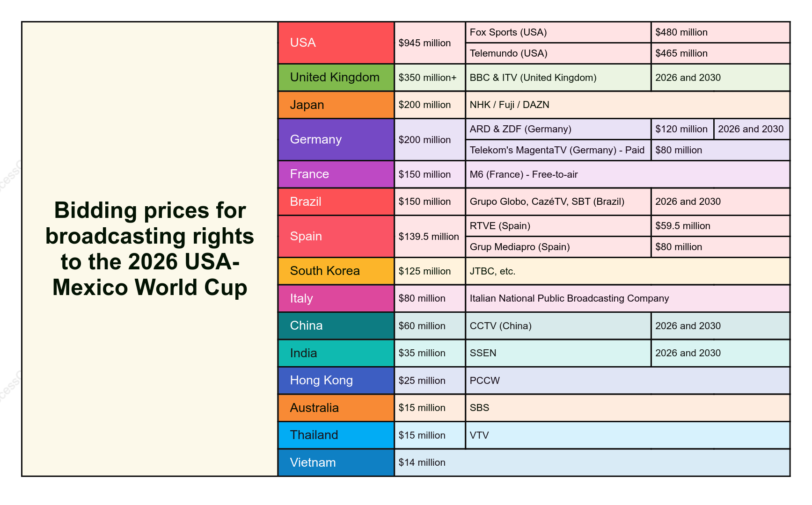The height and width of the screenshot is (505, 812).
Task: Click the $25 million cell
Action: tap(430, 380)
